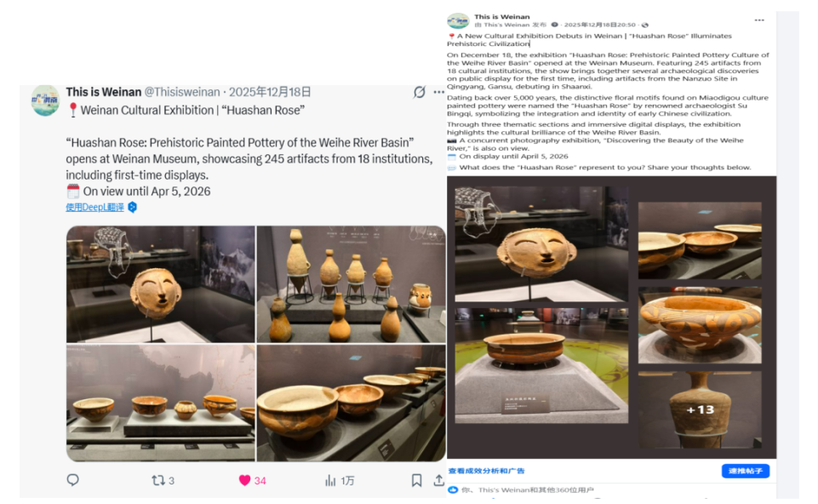Click the DeepL translate link
The image size is (818, 504).
click(x=95, y=207)
